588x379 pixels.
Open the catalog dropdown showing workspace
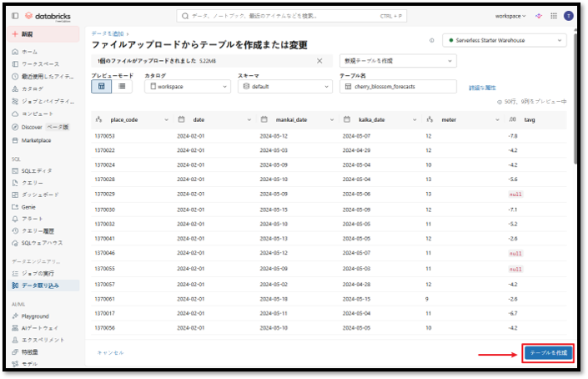[187, 86]
